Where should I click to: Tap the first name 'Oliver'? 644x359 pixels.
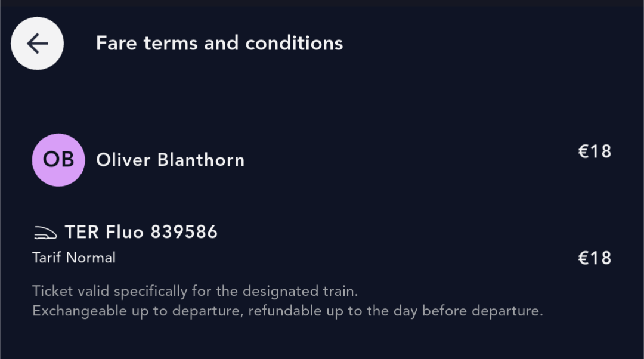(x=123, y=160)
